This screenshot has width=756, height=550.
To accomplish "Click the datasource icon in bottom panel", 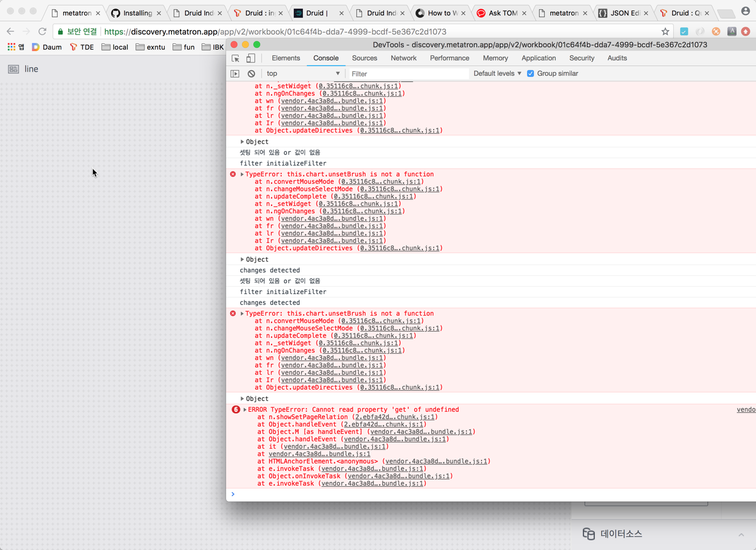I will coord(589,534).
